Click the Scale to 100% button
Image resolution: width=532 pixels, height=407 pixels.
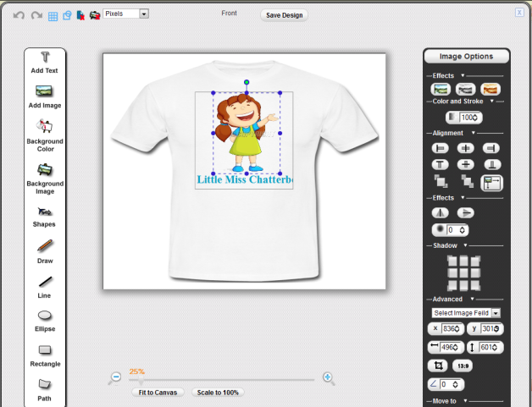[x=218, y=393]
